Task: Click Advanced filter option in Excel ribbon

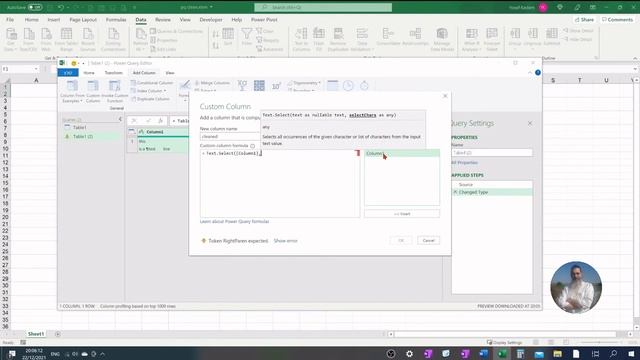Action: click(269, 49)
